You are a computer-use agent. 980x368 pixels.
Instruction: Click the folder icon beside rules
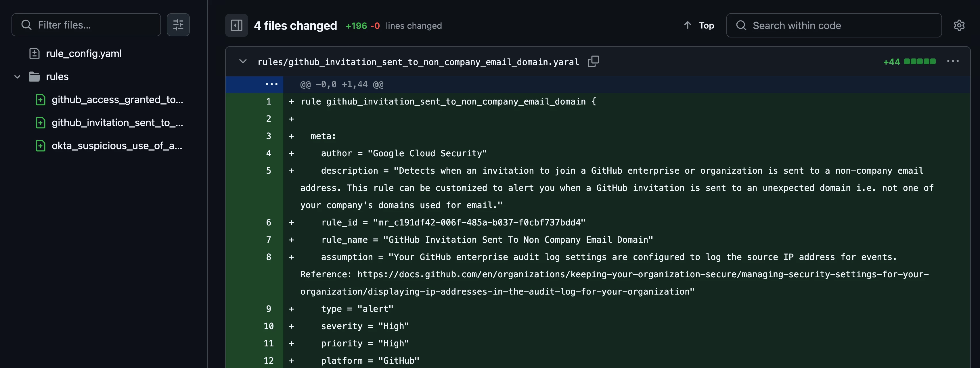(34, 77)
